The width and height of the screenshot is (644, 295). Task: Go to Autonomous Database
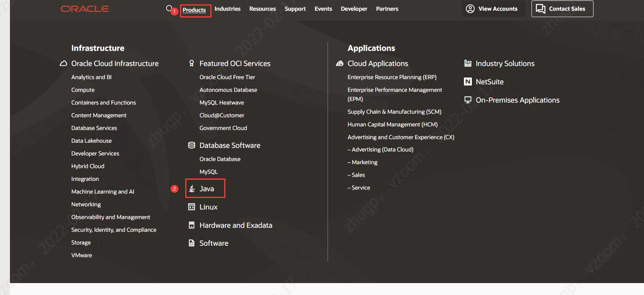click(x=228, y=90)
